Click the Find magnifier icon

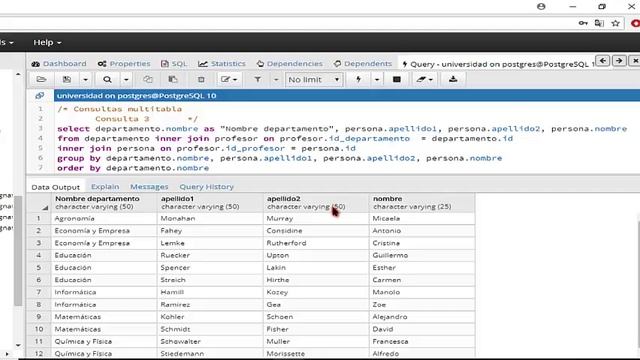[x=107, y=80]
